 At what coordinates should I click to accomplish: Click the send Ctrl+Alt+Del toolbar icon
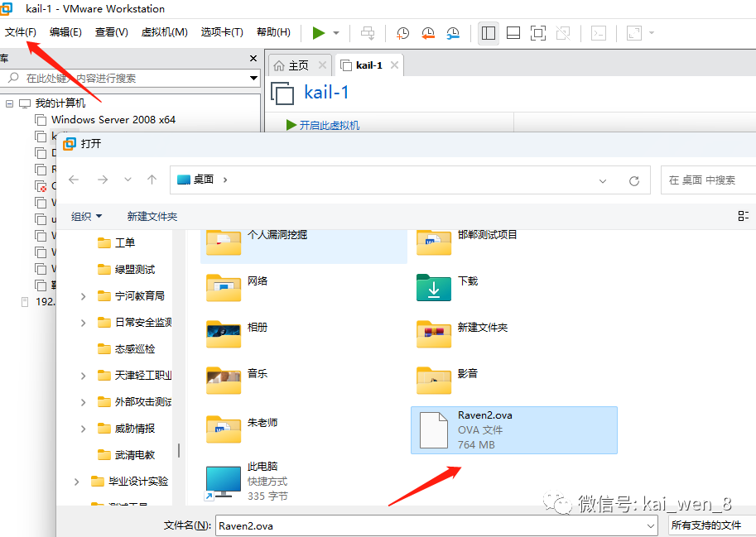pos(368,33)
